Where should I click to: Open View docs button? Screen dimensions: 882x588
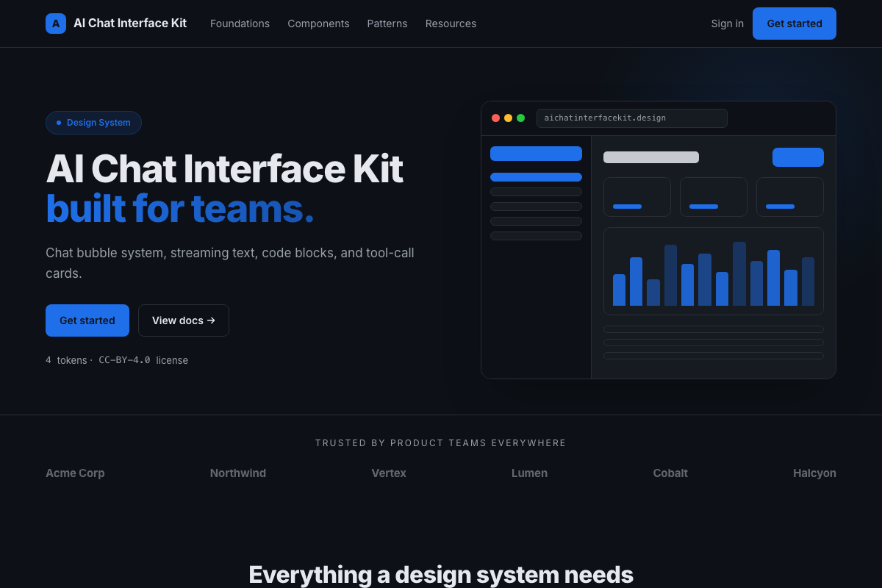pos(184,320)
